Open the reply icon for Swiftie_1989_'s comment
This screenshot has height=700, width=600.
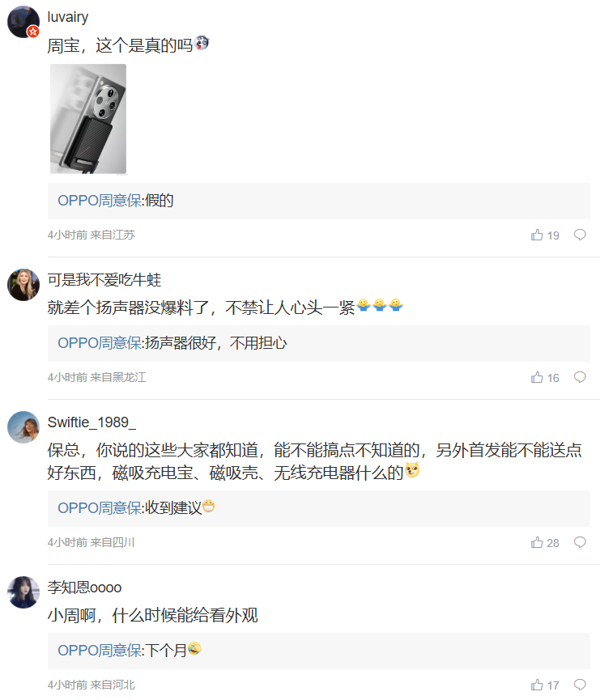click(x=580, y=543)
